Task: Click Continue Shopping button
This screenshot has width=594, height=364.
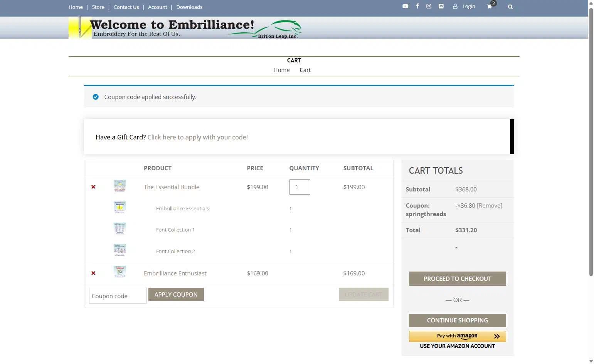Action: tap(458, 320)
